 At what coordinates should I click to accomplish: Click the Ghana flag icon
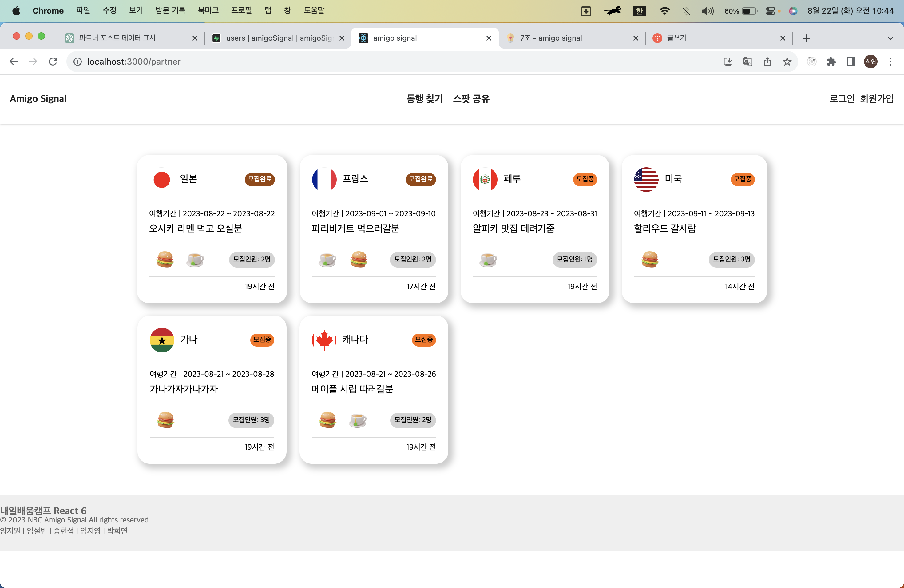pos(162,340)
